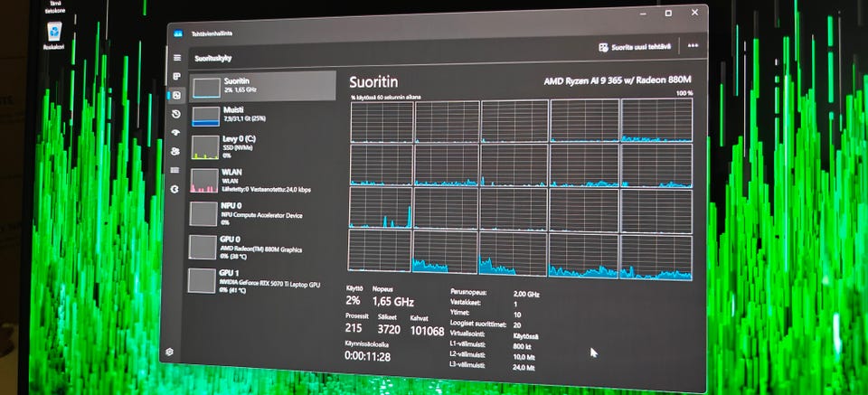
Task: Click the Levy 0 mini graph thumbnail
Action: point(205,147)
